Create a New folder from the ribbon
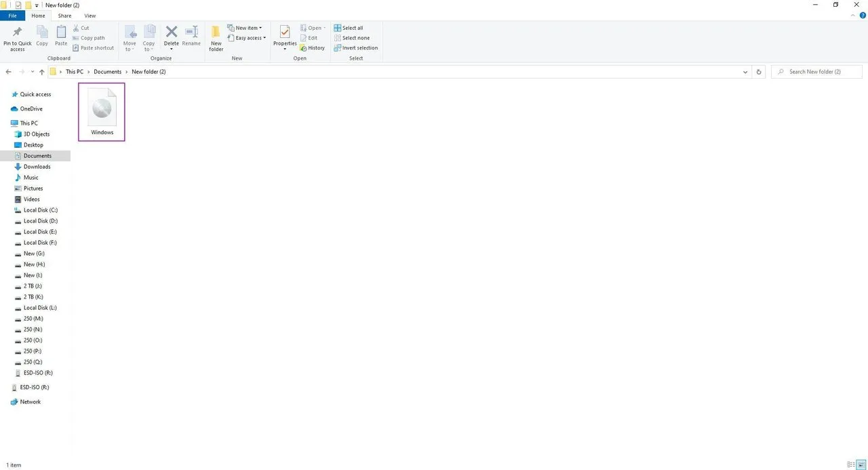 pos(216,39)
